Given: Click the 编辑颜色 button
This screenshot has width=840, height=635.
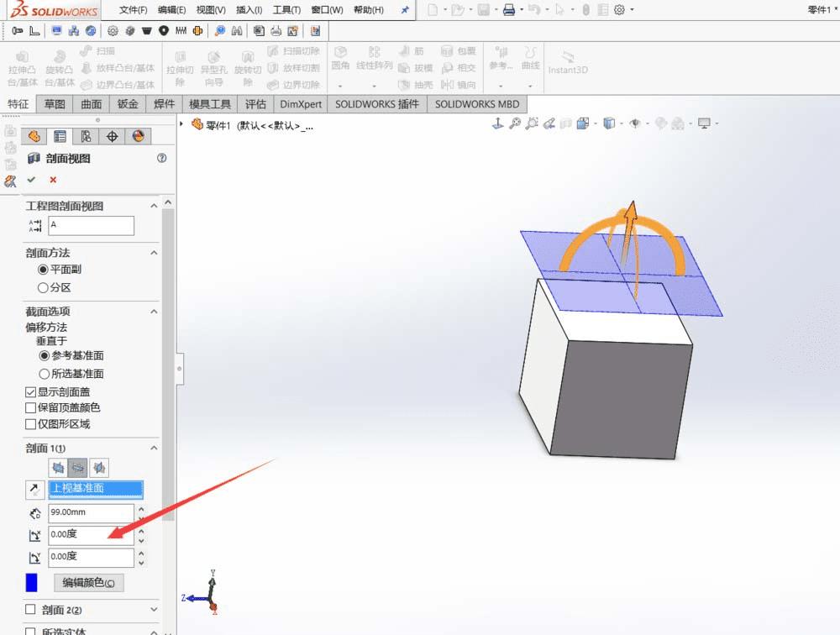Looking at the screenshot, I should (x=88, y=583).
